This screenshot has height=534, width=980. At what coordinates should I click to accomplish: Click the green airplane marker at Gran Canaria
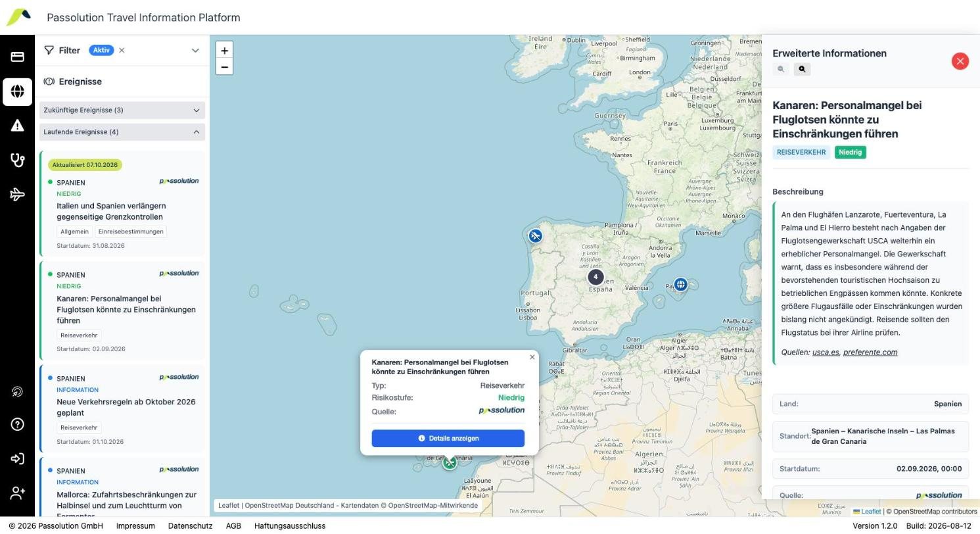[450, 462]
